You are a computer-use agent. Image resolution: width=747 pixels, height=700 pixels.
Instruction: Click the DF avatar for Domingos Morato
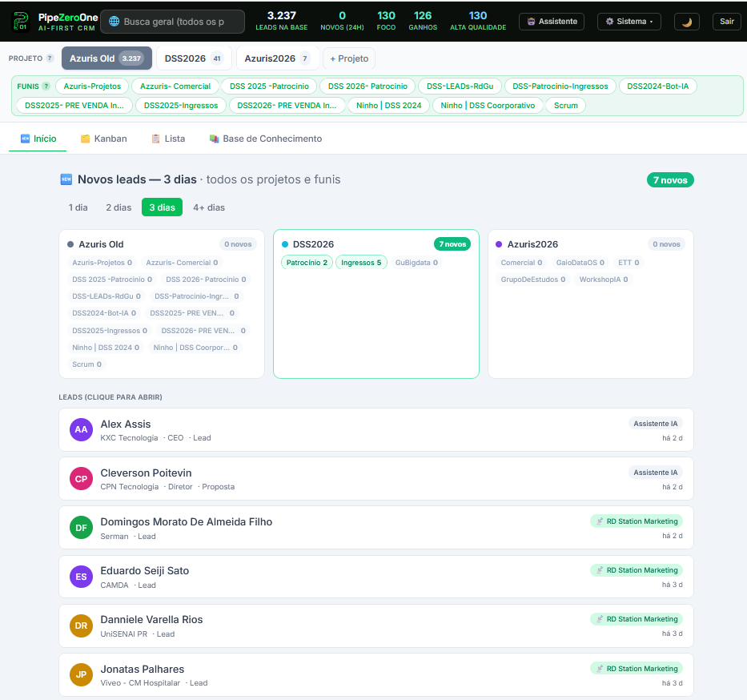click(x=81, y=528)
